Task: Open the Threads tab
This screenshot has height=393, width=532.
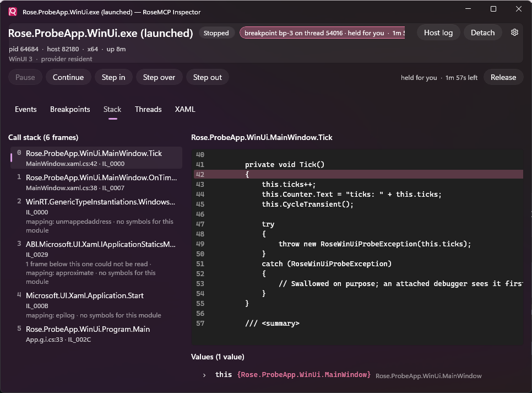Action: coord(148,109)
